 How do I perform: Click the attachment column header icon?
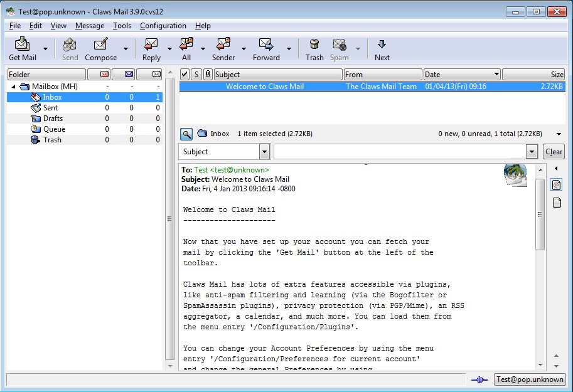(x=208, y=74)
